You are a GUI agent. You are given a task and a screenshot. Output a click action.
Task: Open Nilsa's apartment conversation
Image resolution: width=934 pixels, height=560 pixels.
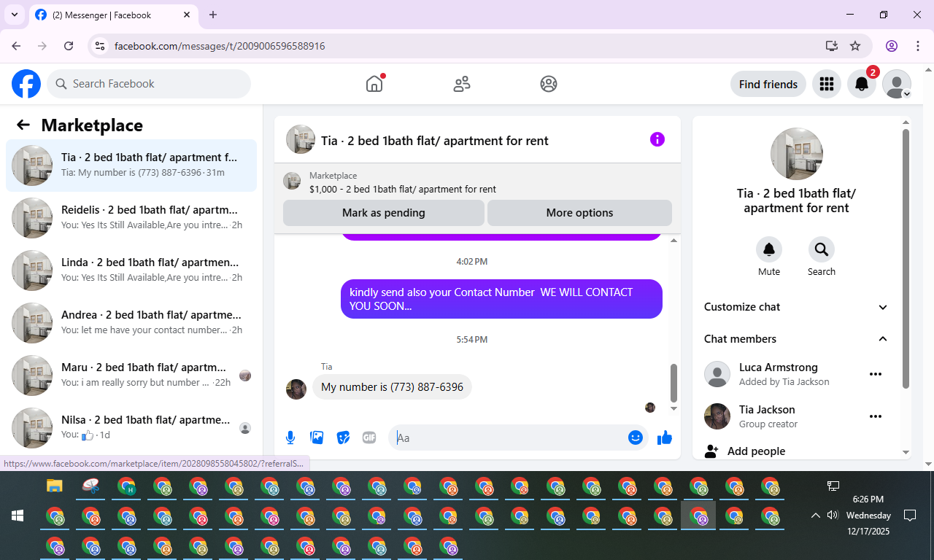coord(131,428)
